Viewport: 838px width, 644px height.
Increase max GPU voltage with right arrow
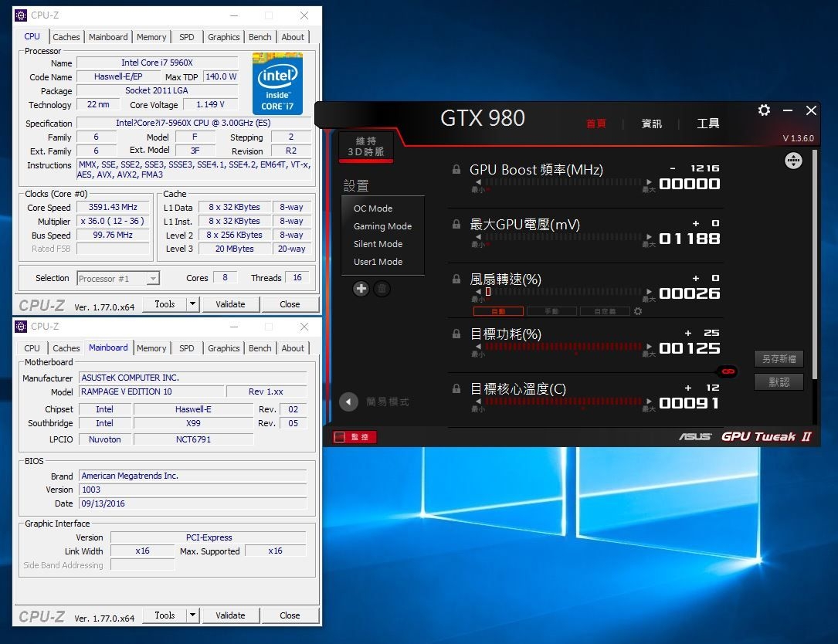pyautogui.click(x=649, y=237)
